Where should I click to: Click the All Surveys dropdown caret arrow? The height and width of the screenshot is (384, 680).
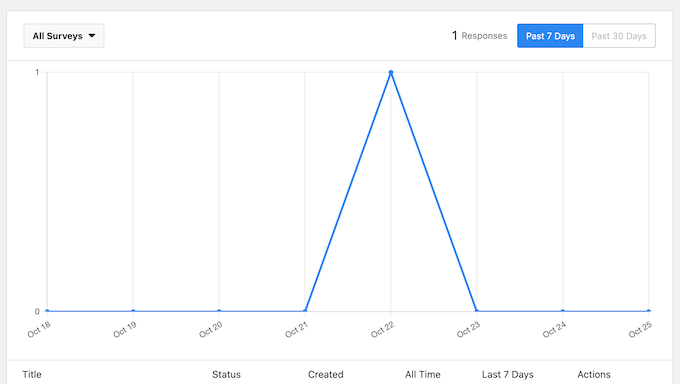92,36
